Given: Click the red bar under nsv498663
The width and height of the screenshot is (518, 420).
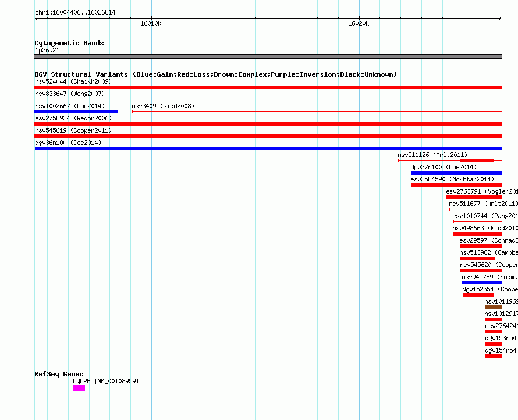Looking at the screenshot, I should point(477,234).
